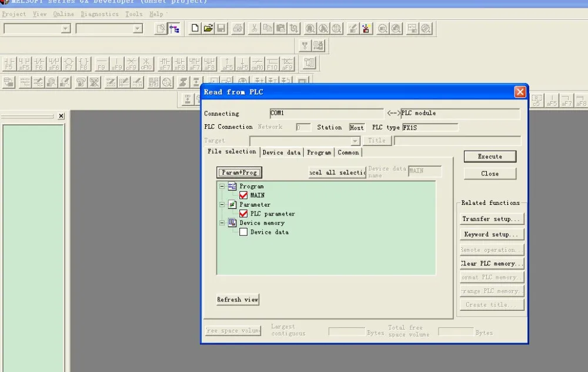588x372 pixels.
Task: Click the Refresh view button
Action: pos(238,300)
